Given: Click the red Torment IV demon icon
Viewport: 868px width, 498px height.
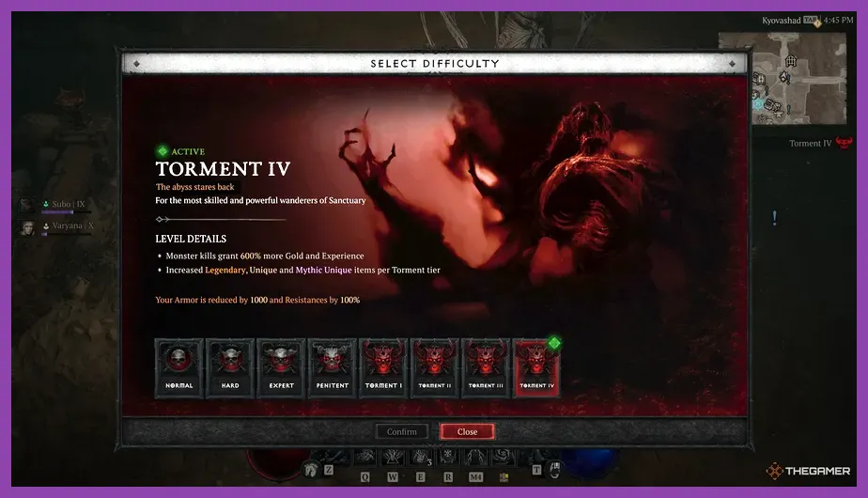Looking at the screenshot, I should [x=845, y=143].
